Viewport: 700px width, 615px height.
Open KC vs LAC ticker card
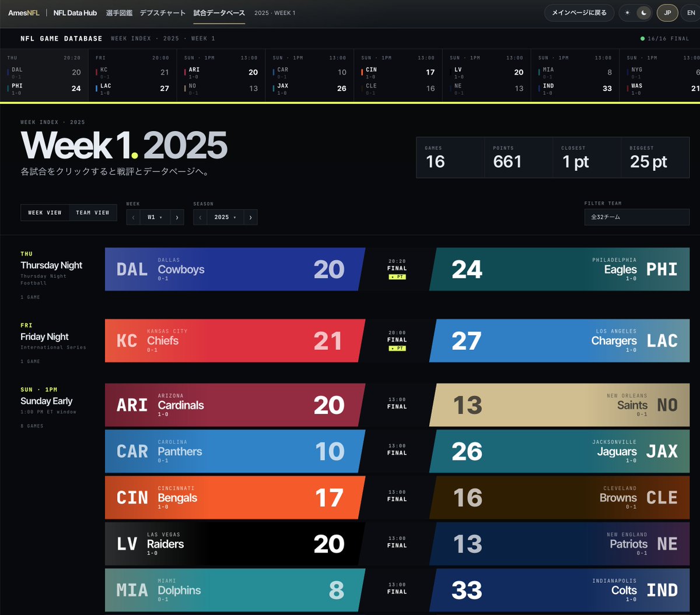[x=132, y=75]
